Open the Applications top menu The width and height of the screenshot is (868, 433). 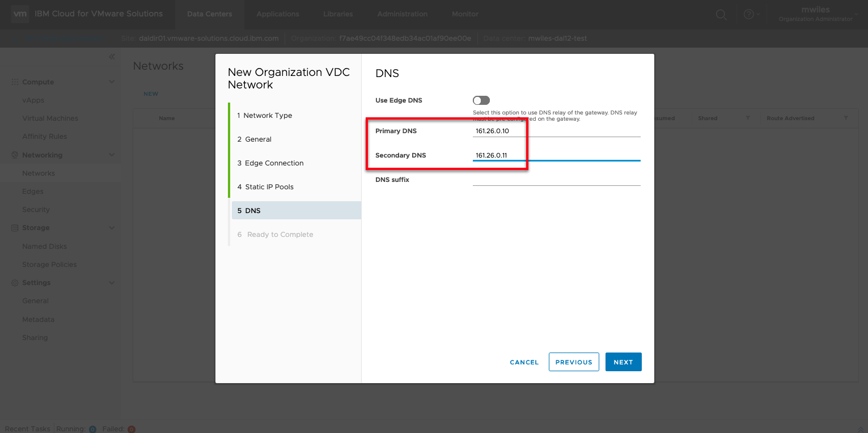point(277,14)
